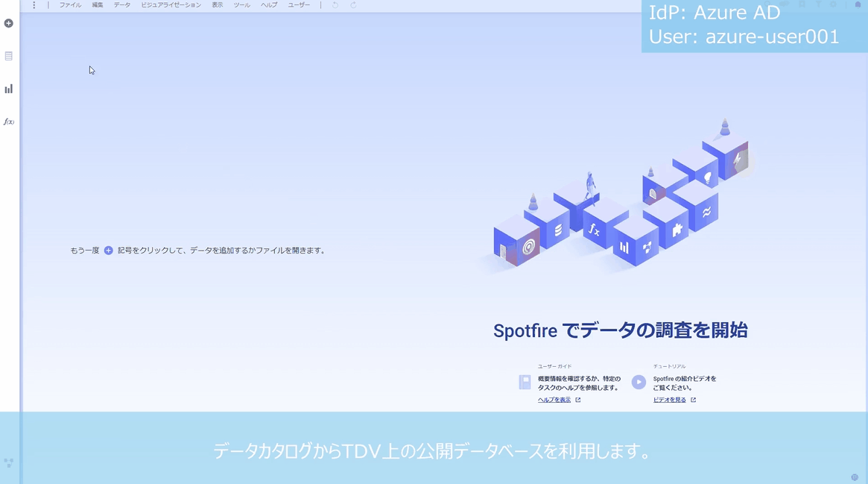The height and width of the screenshot is (484, 868).
Task: Open the f(x) functions panel
Action: click(8, 120)
